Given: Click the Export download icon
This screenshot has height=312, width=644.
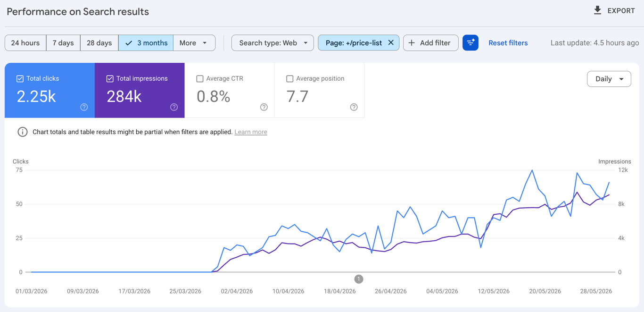Looking at the screenshot, I should [x=597, y=10].
